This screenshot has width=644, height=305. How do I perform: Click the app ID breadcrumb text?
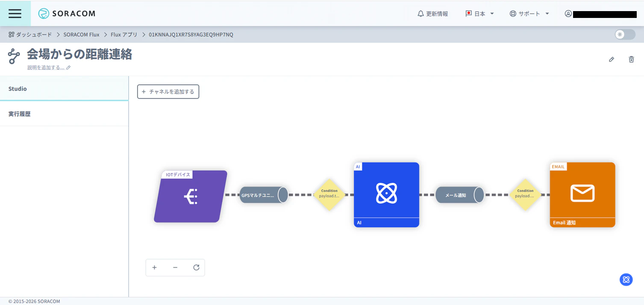pyautogui.click(x=191, y=35)
